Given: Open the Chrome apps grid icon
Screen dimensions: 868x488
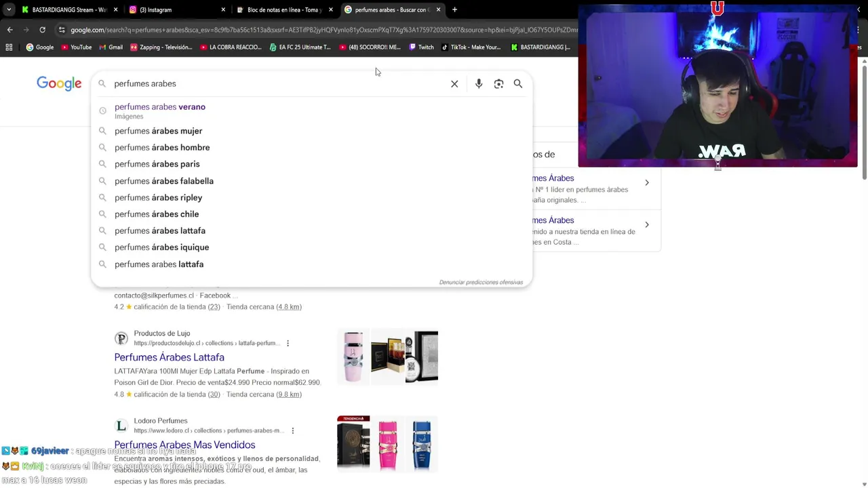Looking at the screenshot, I should [9, 47].
